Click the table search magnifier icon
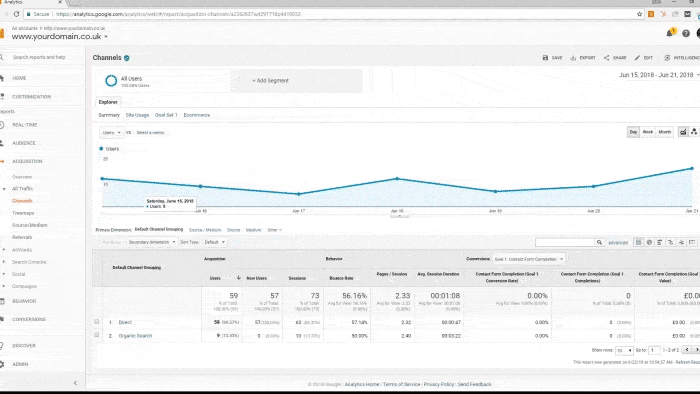Screen dimensions: 700x394 coord(599,242)
